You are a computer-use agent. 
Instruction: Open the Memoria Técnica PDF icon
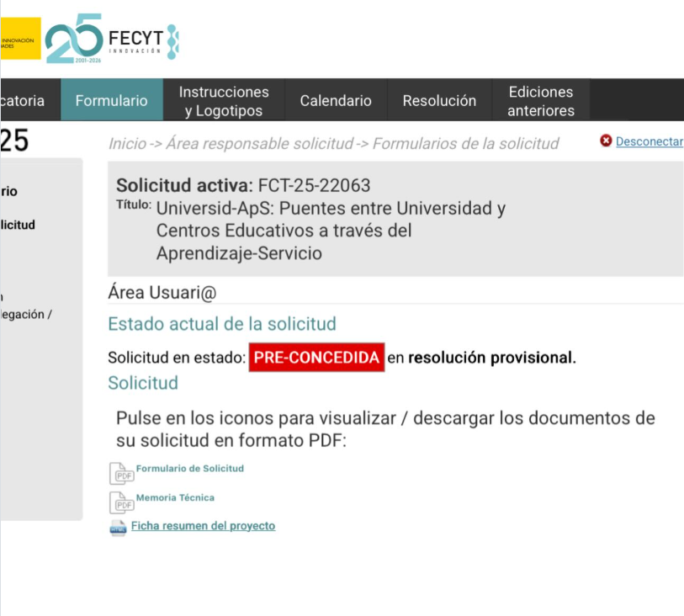point(121,502)
